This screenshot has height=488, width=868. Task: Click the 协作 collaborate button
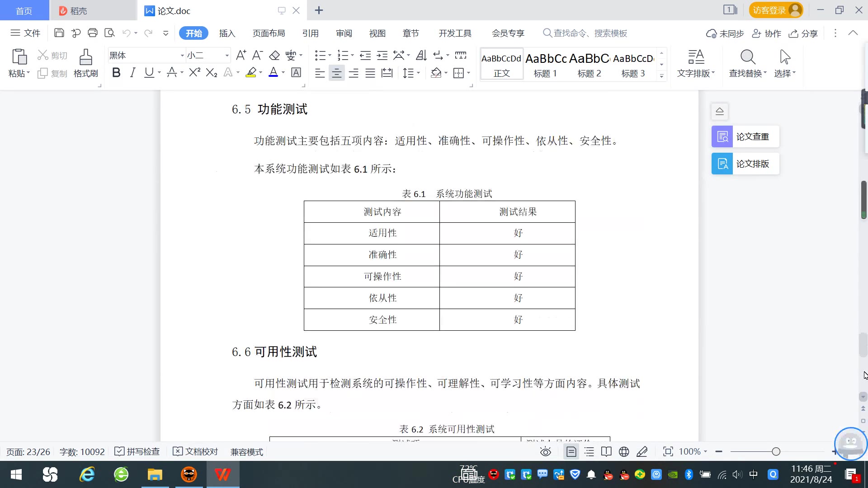click(766, 33)
